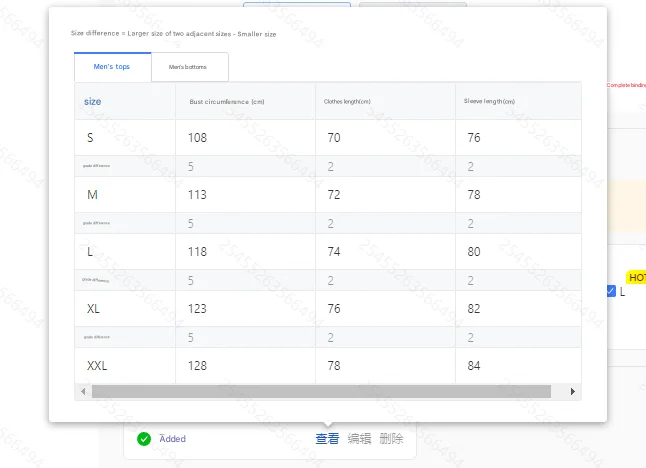Click bust value 128
This screenshot has height=468, width=646.
pos(197,366)
